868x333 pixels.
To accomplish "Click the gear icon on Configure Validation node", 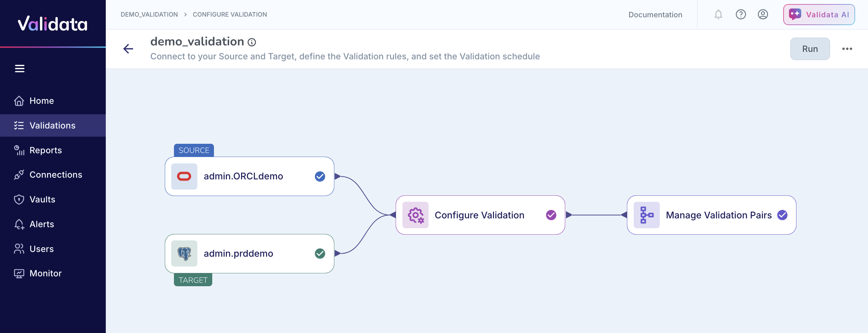I will (x=415, y=215).
